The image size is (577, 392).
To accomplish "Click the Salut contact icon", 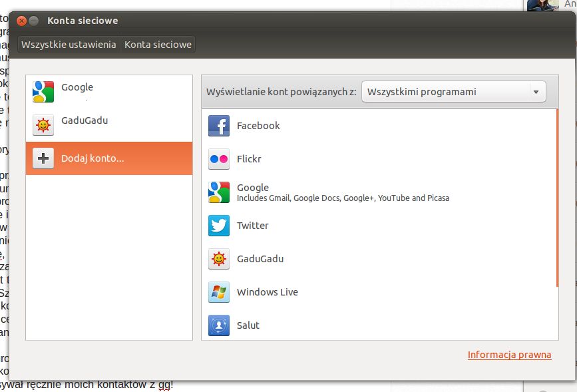I will [x=219, y=325].
